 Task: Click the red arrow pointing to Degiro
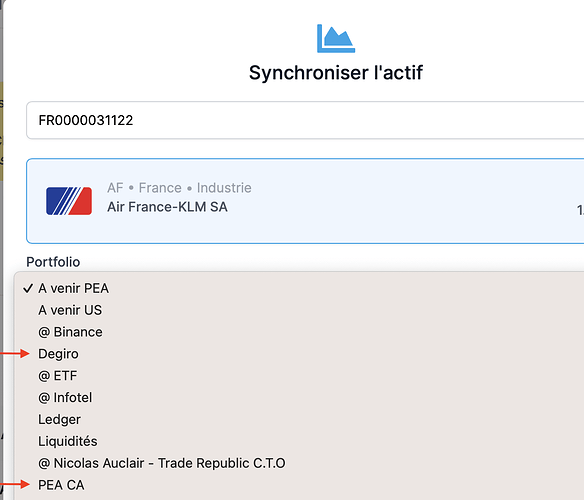pyautogui.click(x=15, y=354)
